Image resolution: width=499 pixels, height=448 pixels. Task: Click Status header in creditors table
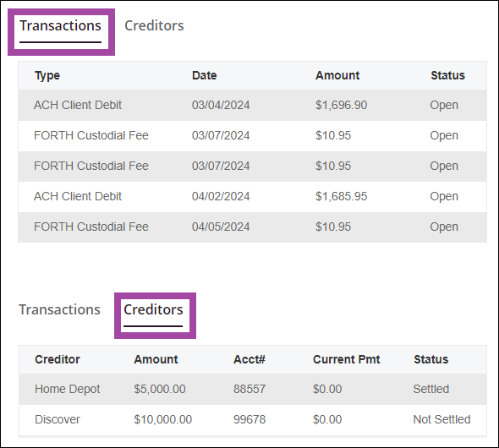[x=430, y=359]
